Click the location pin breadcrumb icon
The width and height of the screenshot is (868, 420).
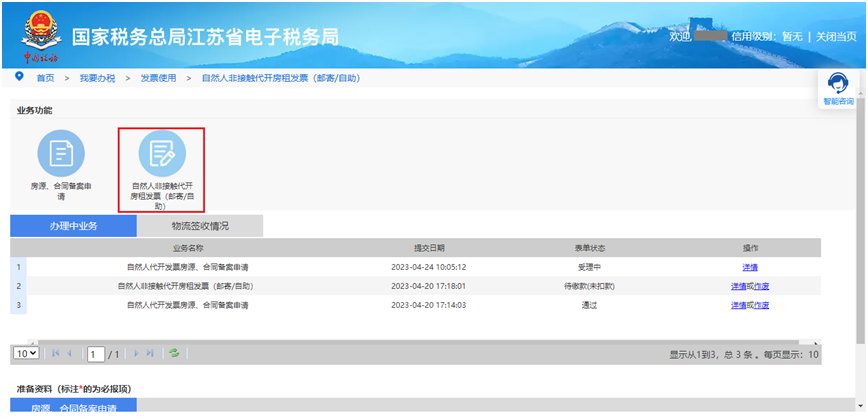20,76
